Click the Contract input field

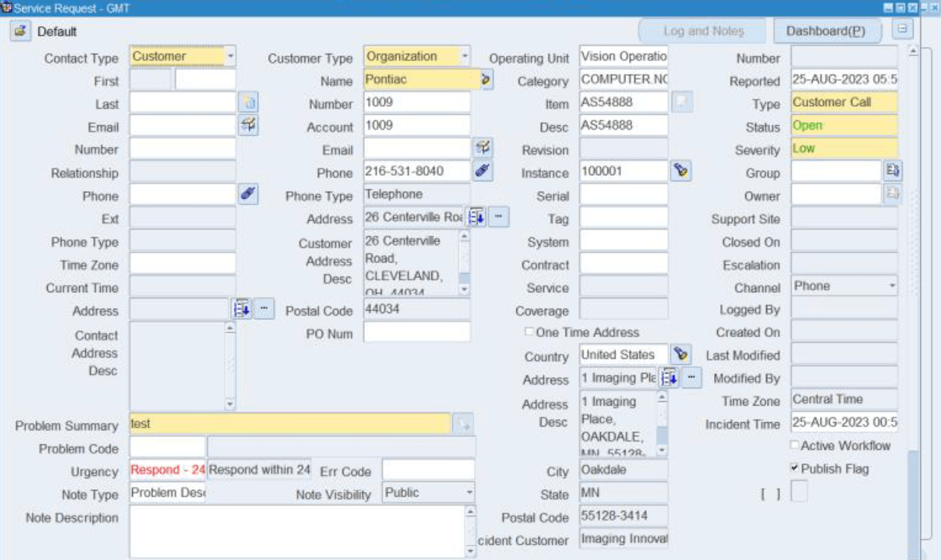point(624,263)
